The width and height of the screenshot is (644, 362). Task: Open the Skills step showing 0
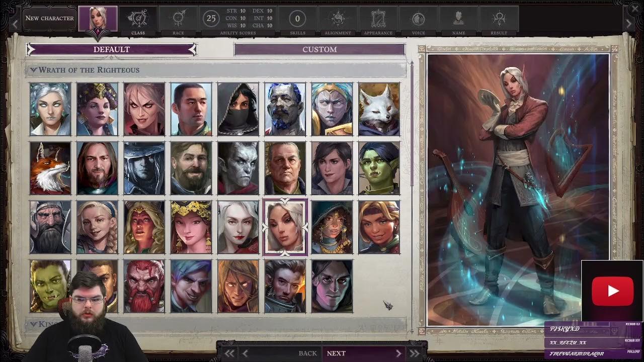(x=297, y=21)
